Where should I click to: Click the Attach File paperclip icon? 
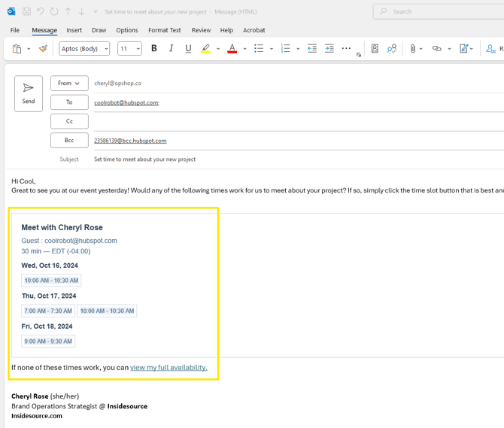(x=412, y=49)
